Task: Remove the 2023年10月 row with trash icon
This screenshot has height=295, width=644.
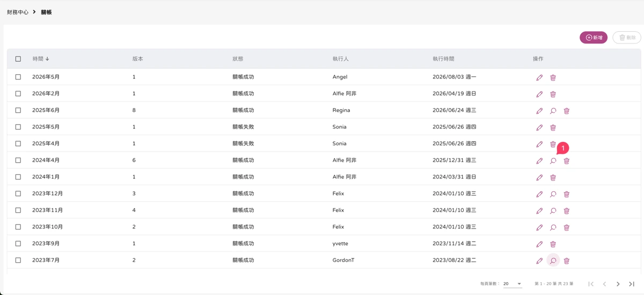Action: coord(566,227)
